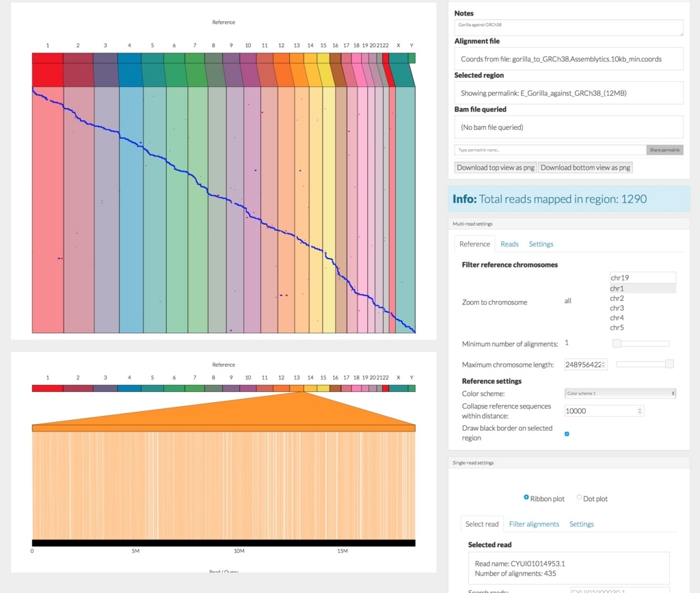700x593 pixels.
Task: Click chromosome 1 segment in bottom view bar
Action: 47,388
